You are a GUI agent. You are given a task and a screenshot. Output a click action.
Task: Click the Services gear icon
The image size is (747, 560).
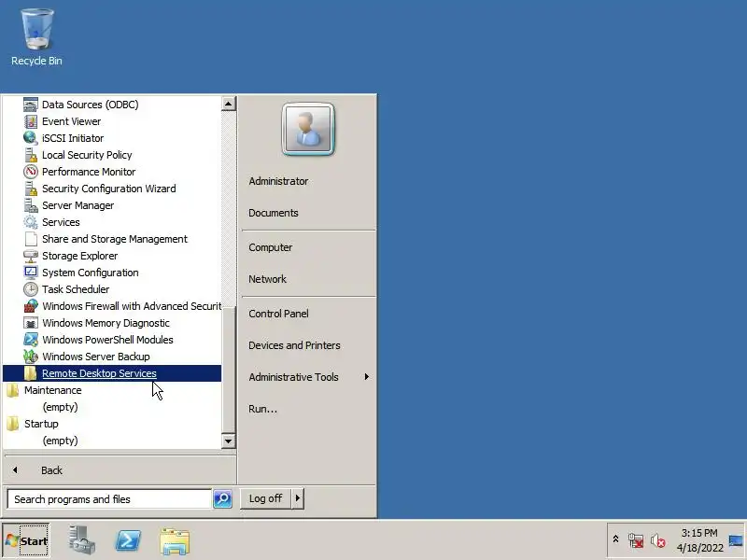click(31, 222)
